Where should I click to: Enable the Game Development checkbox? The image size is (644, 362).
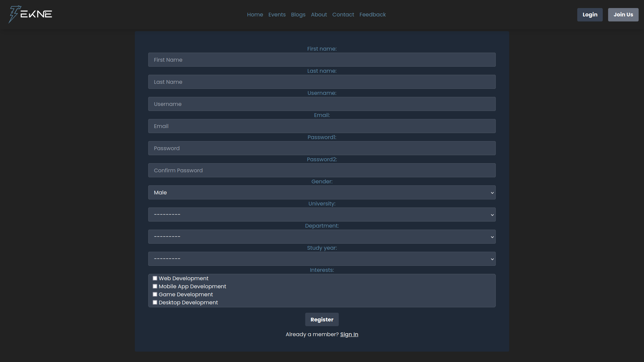pos(155,294)
